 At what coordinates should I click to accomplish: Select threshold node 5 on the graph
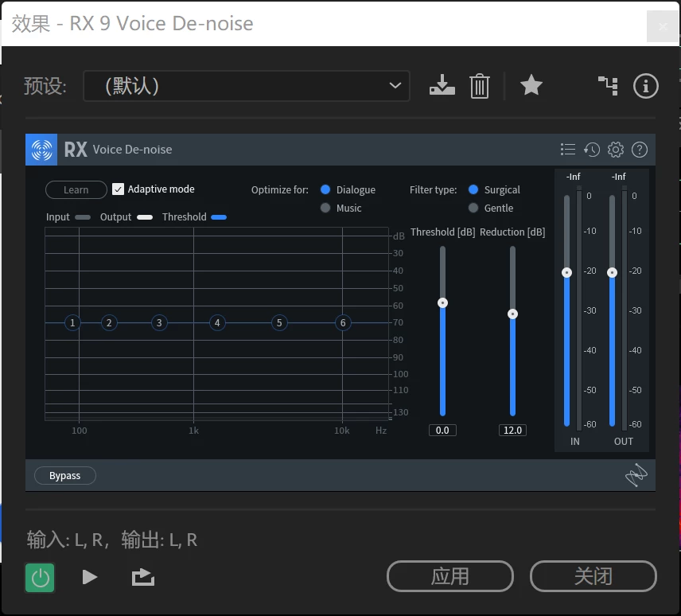[x=279, y=323]
